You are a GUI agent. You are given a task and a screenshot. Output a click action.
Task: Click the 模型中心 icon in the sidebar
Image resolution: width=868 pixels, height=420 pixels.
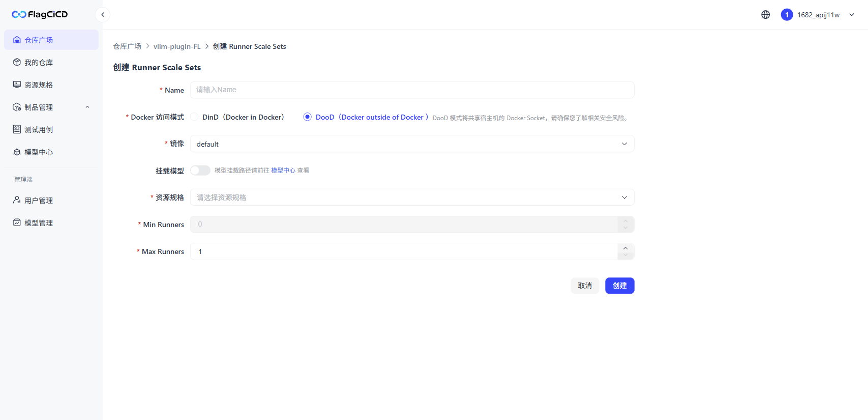(17, 152)
